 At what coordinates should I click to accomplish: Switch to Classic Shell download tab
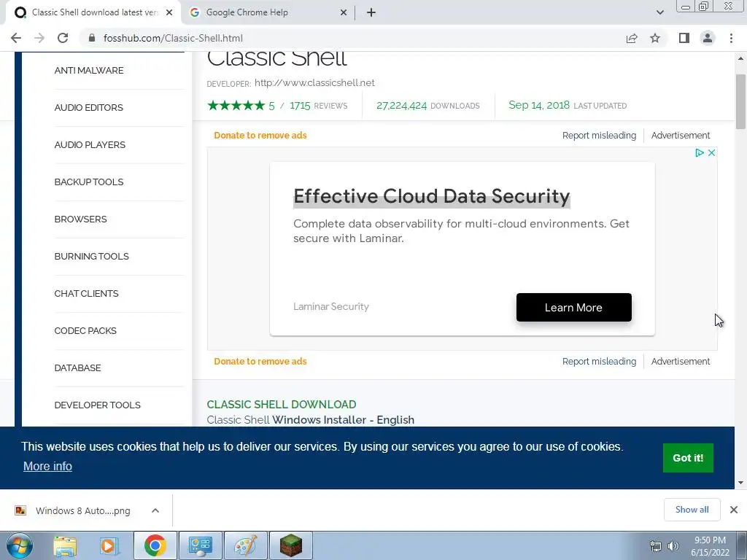point(94,12)
